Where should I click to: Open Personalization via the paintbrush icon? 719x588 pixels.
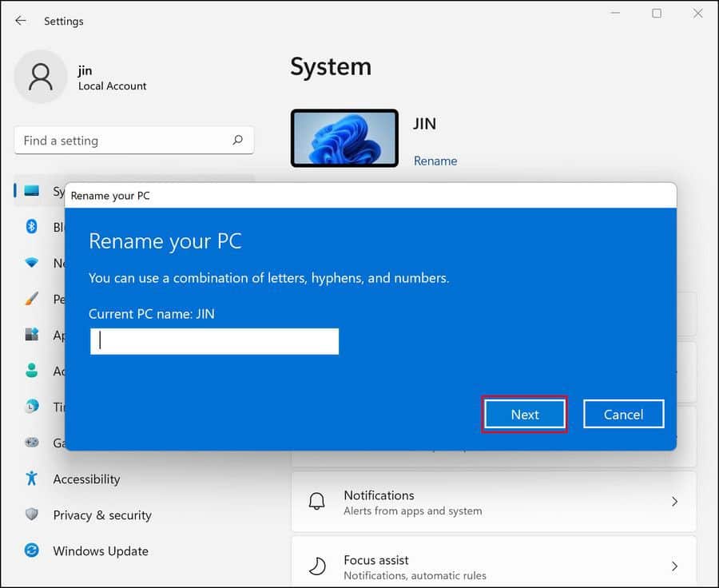[x=32, y=299]
